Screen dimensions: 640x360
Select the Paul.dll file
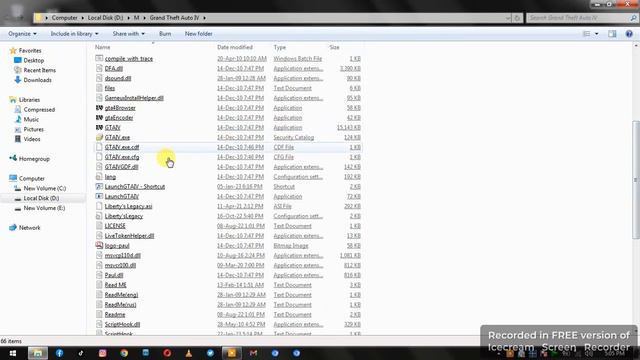(114, 275)
